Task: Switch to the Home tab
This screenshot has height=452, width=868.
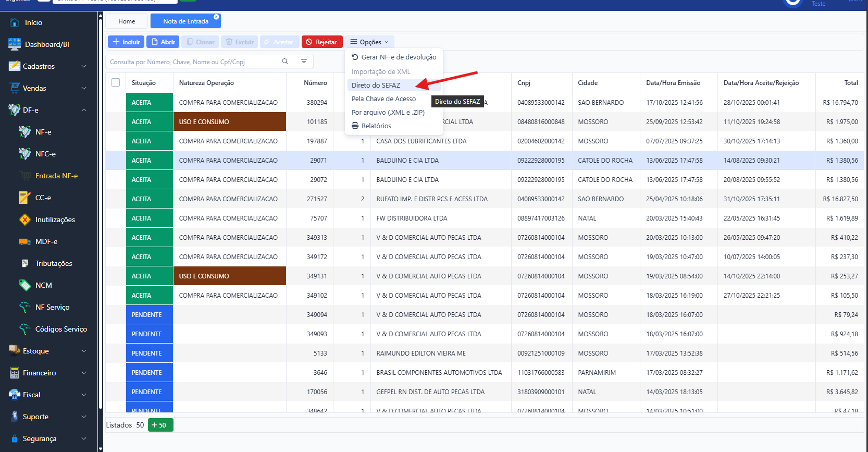Action: click(127, 21)
